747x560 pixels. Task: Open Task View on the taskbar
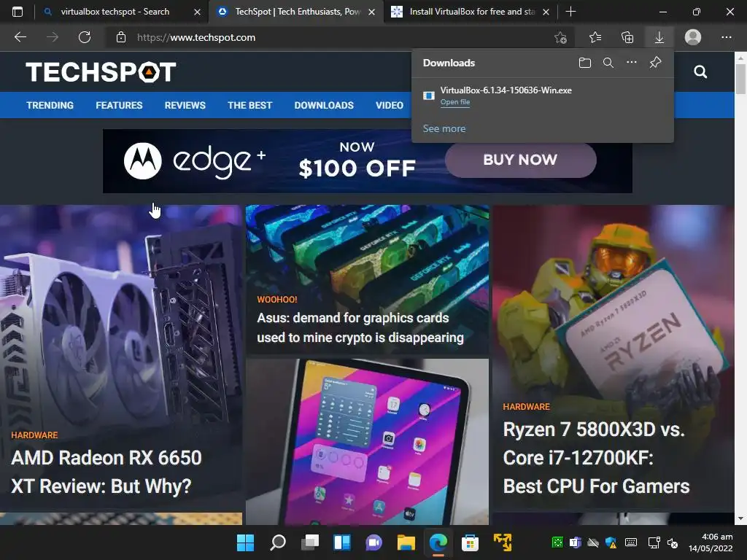tap(310, 542)
